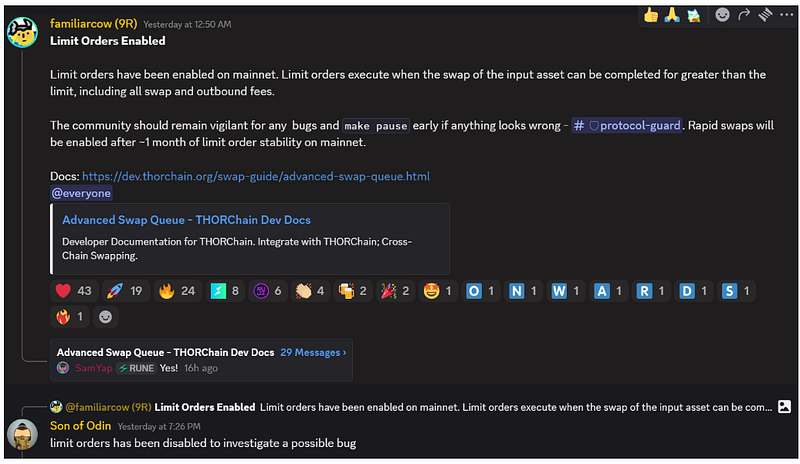This screenshot has height=464, width=800.
Task: Toggle the letter A reaction
Action: [x=609, y=291]
